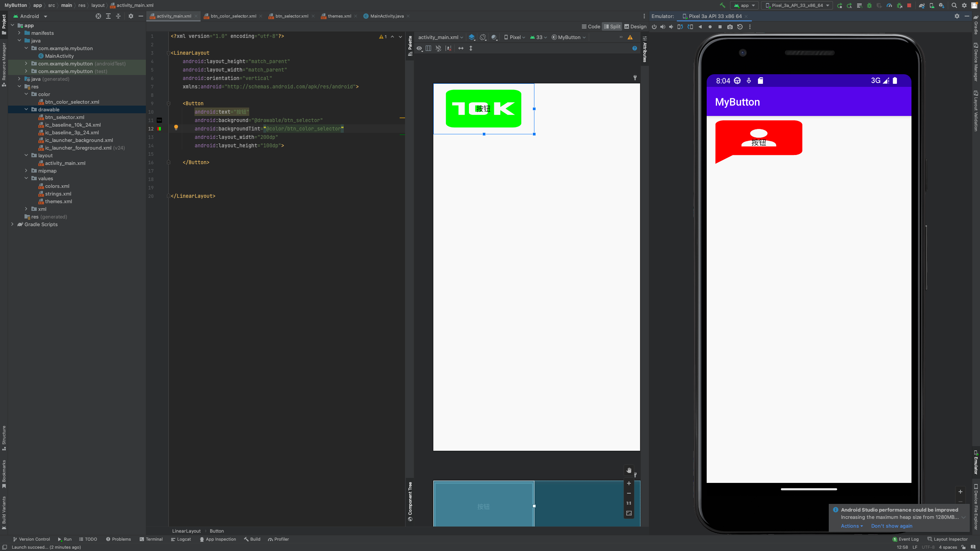Click expand horizontally arrow in design toolbar
Viewport: 980px width, 551px height.
(461, 48)
